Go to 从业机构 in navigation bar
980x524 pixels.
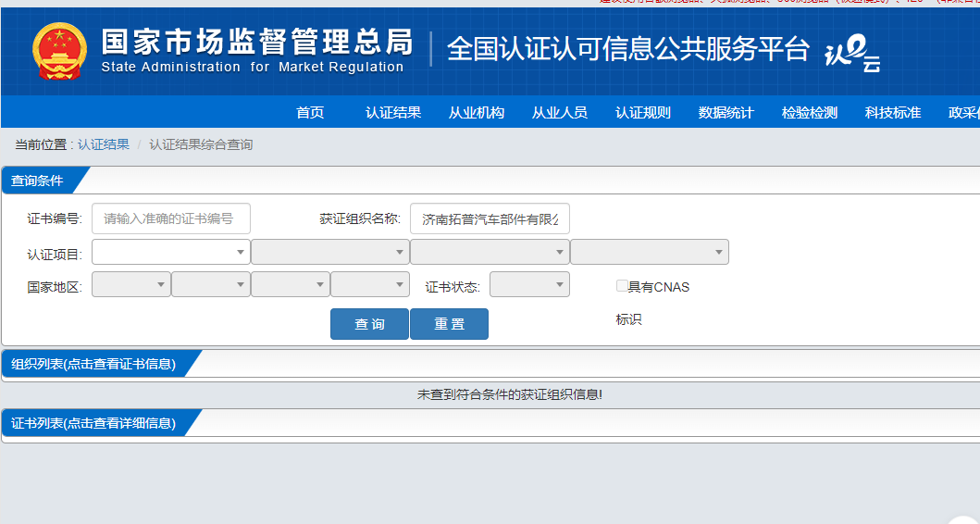coord(477,113)
